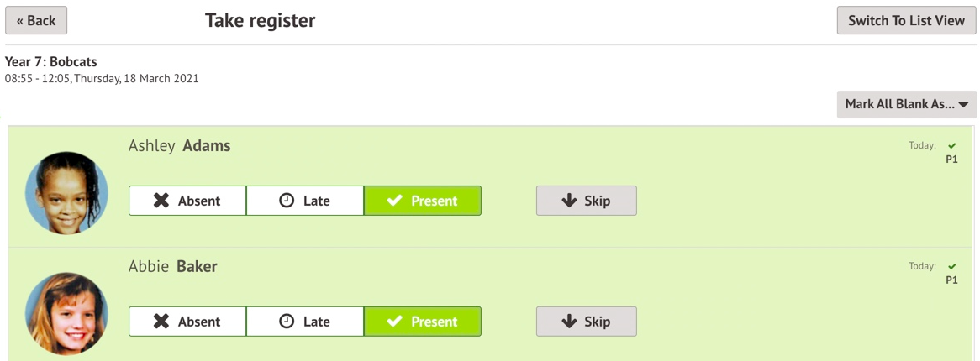Go back using the Back button
The image size is (980, 361).
36,21
